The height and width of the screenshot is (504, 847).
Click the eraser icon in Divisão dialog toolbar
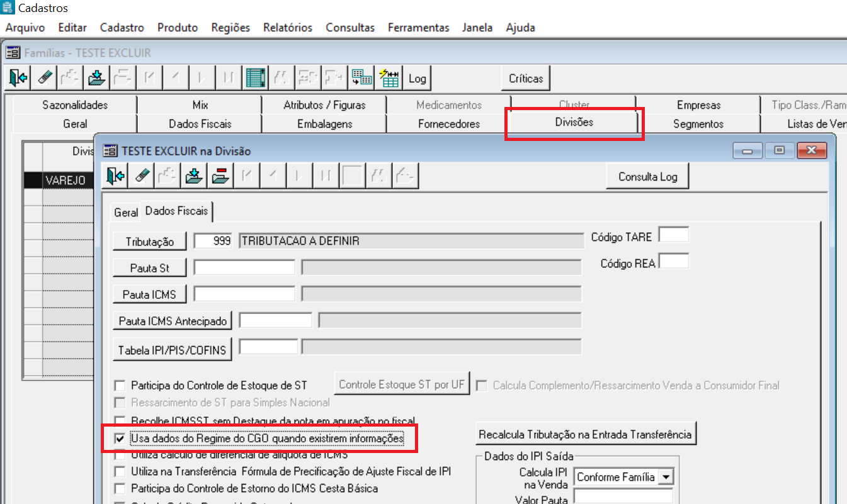[142, 176]
